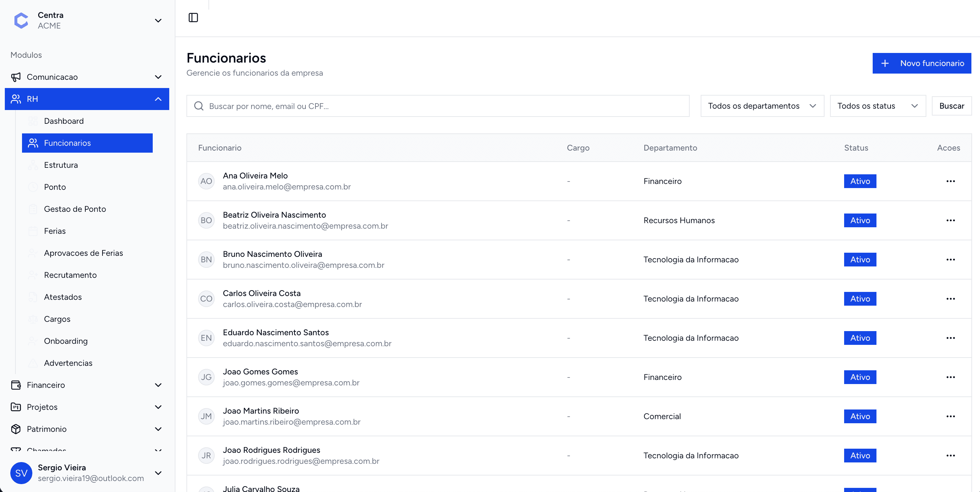Focus the search by name, email or CPF field
Image resolution: width=980 pixels, height=492 pixels.
click(445, 106)
